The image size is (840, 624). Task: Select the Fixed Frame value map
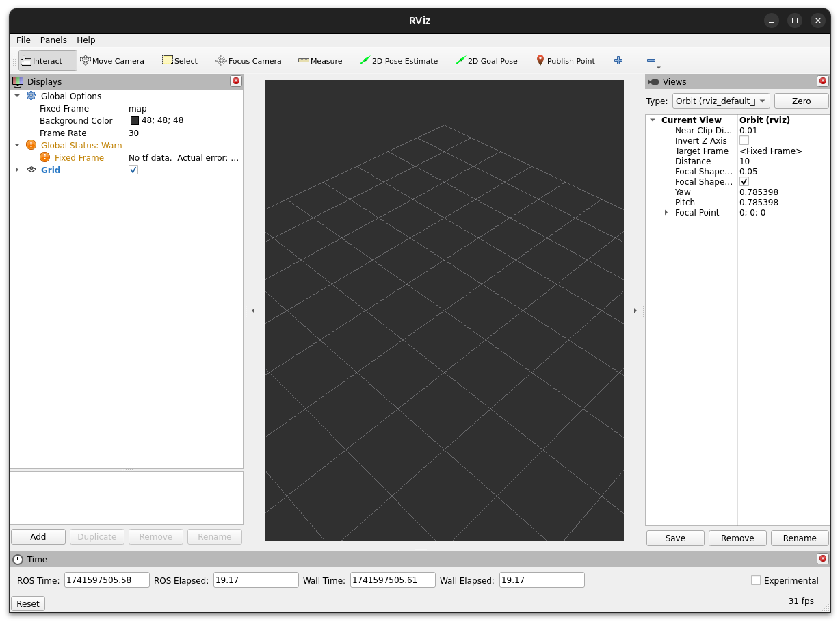pos(137,108)
